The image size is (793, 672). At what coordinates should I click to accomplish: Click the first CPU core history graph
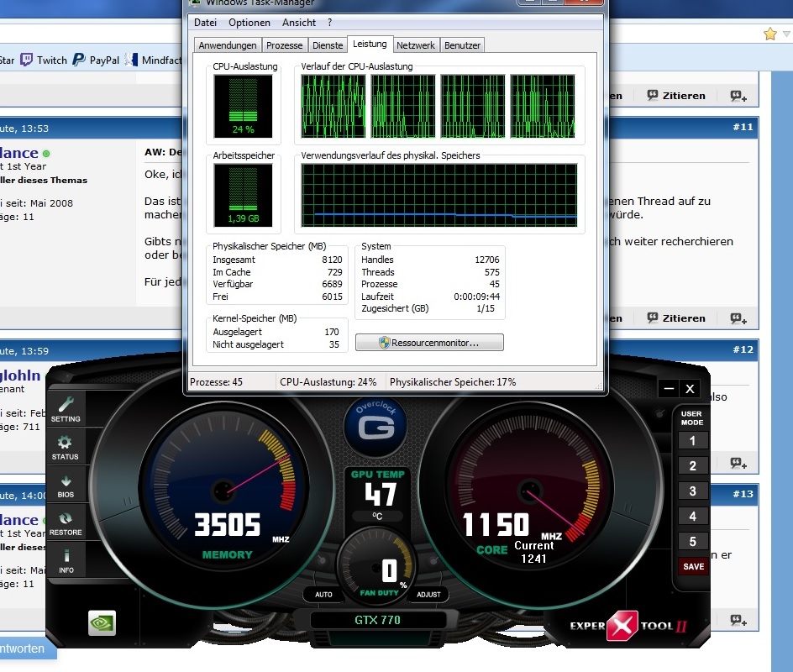point(333,106)
